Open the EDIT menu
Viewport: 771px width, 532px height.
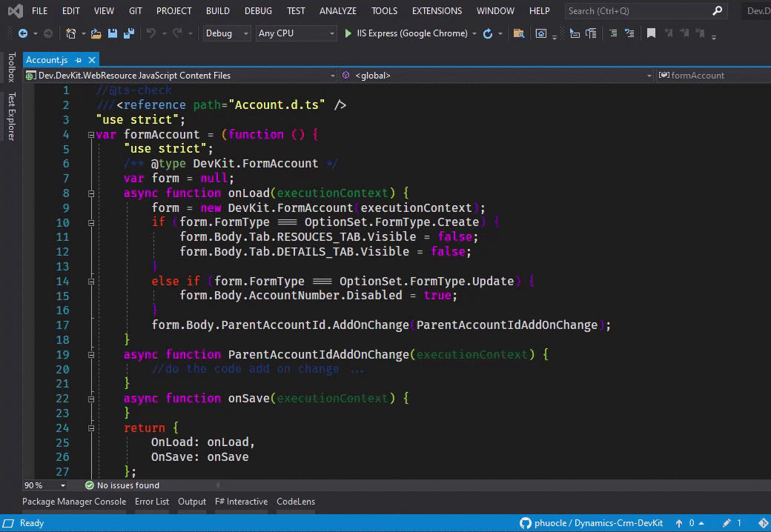pos(71,10)
